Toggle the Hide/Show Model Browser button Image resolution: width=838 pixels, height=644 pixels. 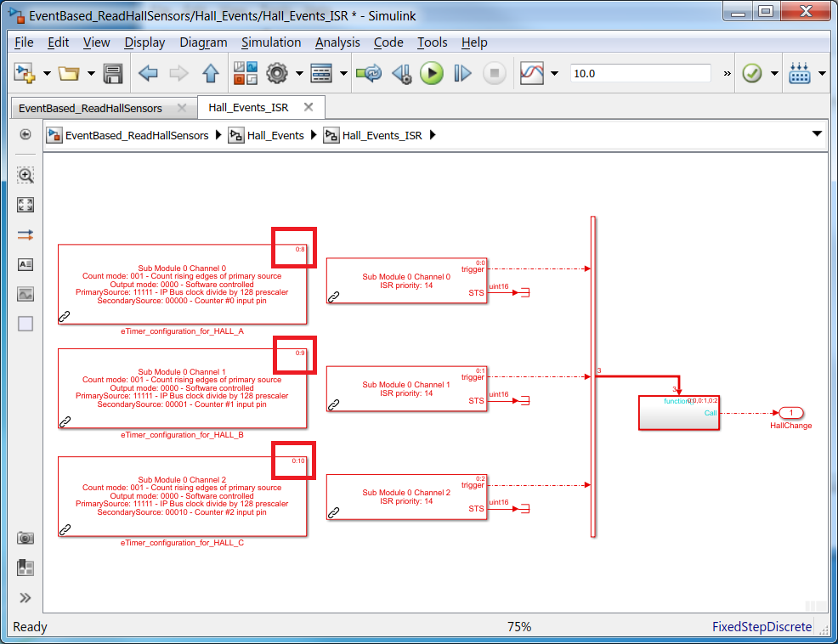coord(25,134)
